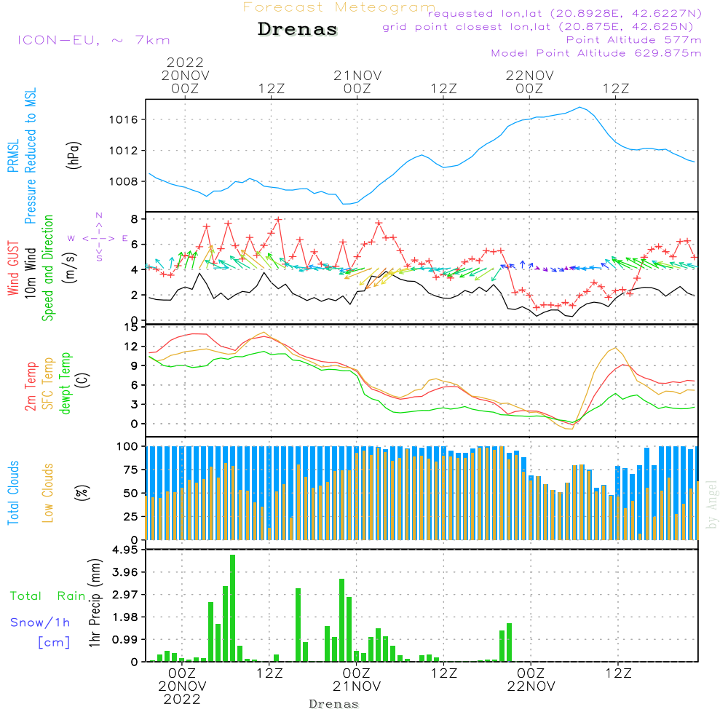
Task: Click the N-S-W-E compass rose legend
Action: coord(98,238)
